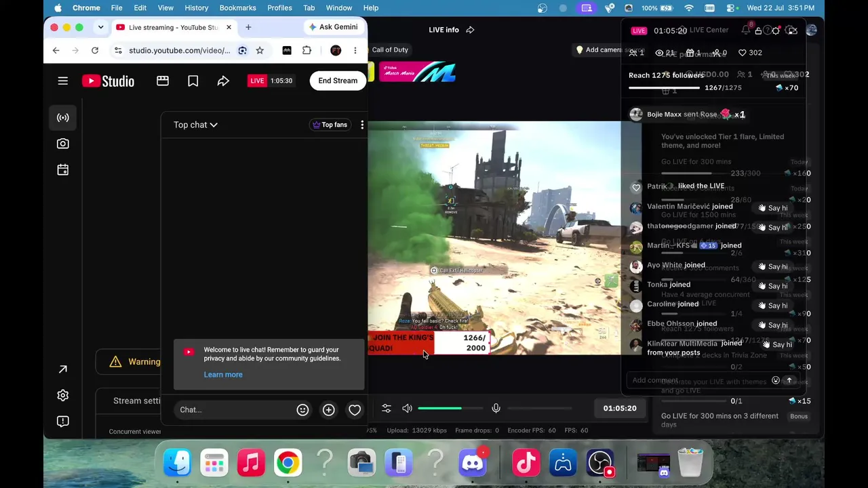Say hi to Valentin Maričević
This screenshot has height=488, width=868.
773,208
